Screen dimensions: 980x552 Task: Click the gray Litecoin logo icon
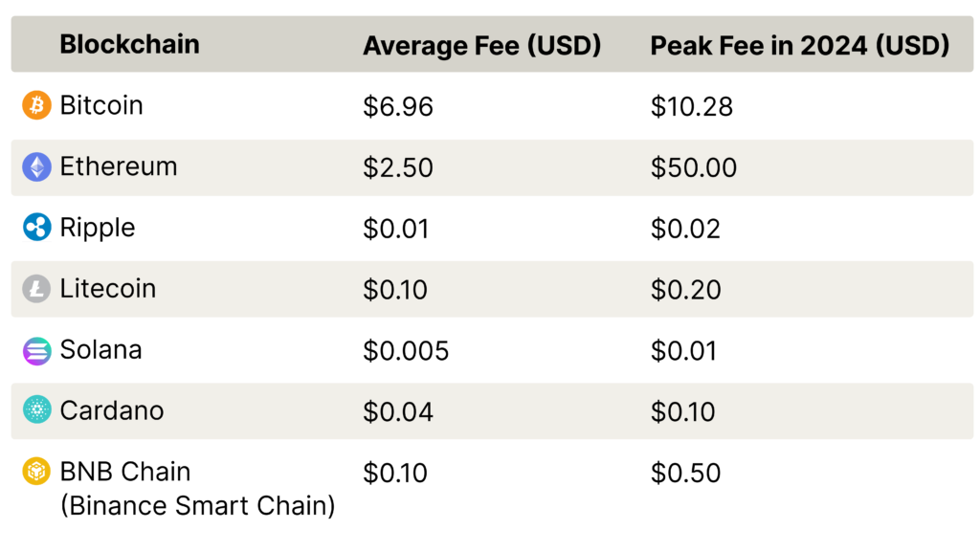tap(37, 289)
